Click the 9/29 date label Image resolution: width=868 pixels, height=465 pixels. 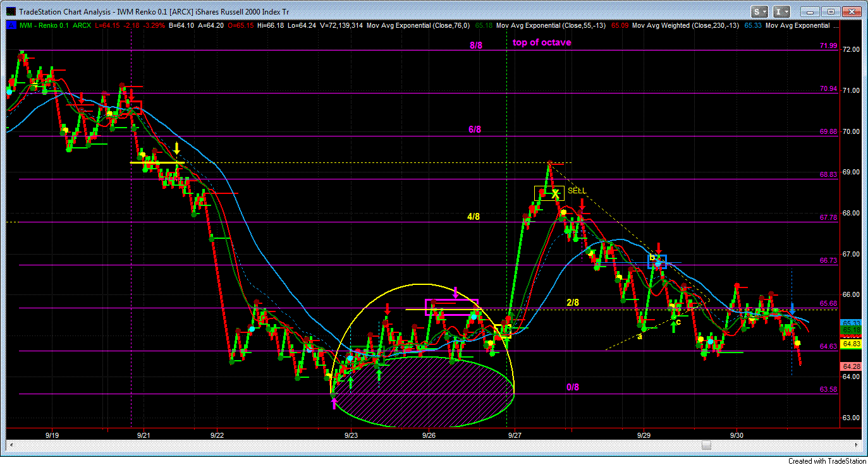(x=644, y=435)
